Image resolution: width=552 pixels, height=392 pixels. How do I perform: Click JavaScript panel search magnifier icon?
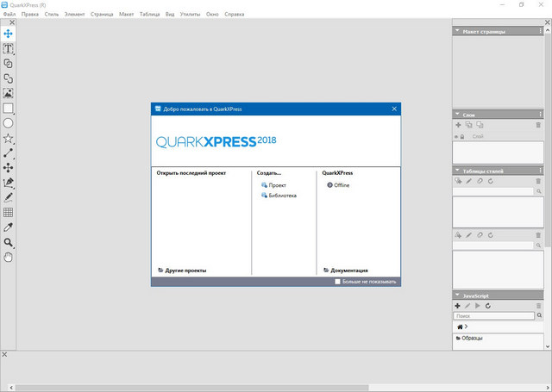(539, 315)
